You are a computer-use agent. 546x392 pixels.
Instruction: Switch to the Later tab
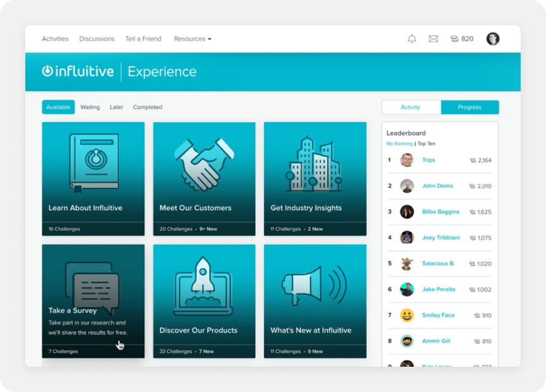(116, 107)
